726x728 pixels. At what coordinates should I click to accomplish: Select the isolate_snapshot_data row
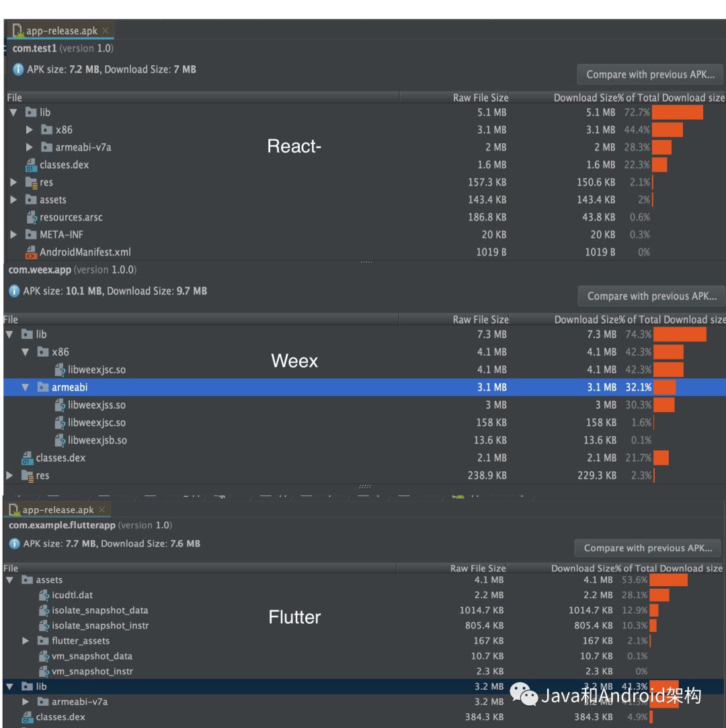point(363,610)
